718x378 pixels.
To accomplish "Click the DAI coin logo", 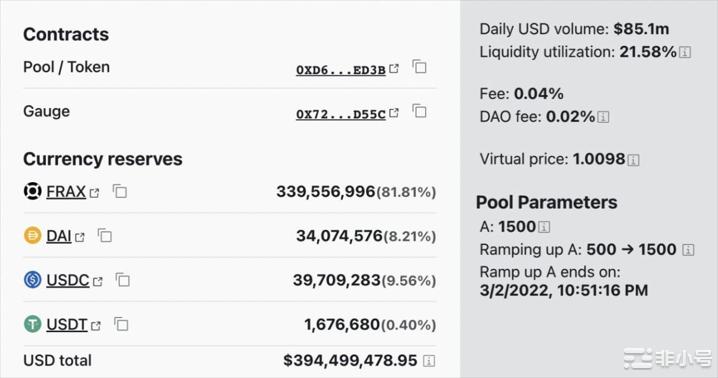I will click(x=33, y=236).
